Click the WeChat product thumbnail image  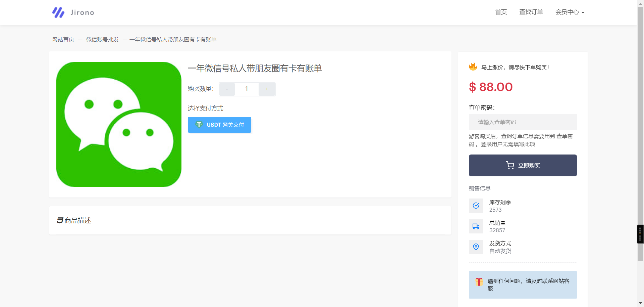click(118, 124)
